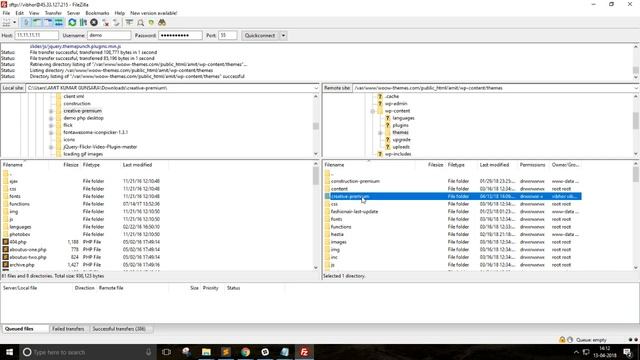Click the Host input field
The image size is (640, 360).
click(36, 36)
